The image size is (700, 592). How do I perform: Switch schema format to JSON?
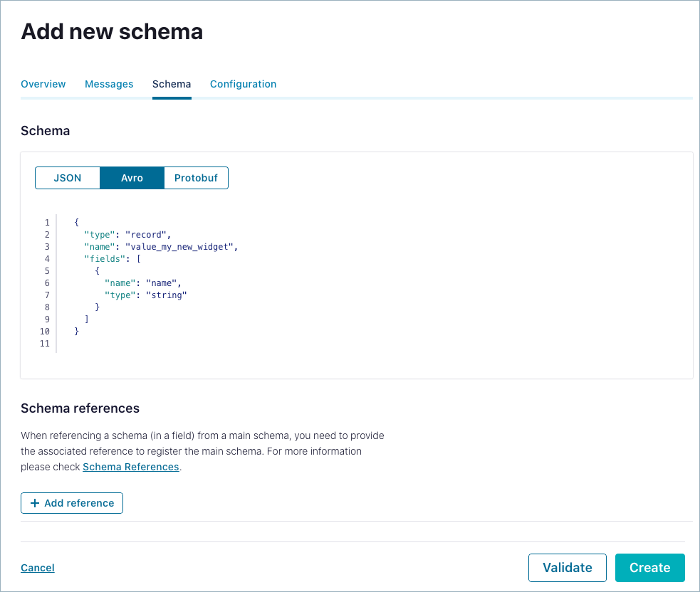tap(67, 178)
